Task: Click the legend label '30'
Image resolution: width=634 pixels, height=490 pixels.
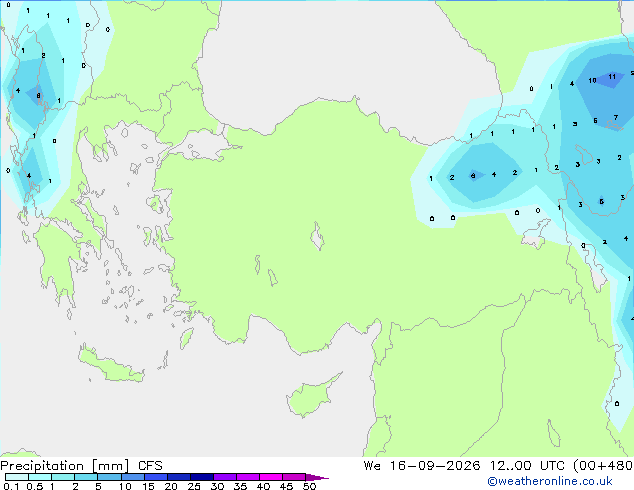Action: [217, 486]
